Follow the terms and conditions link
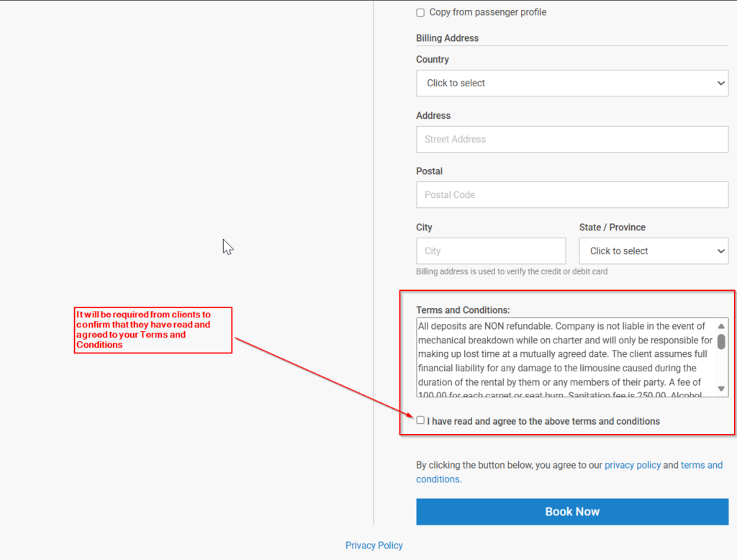This screenshot has width=737, height=560. coord(701,465)
